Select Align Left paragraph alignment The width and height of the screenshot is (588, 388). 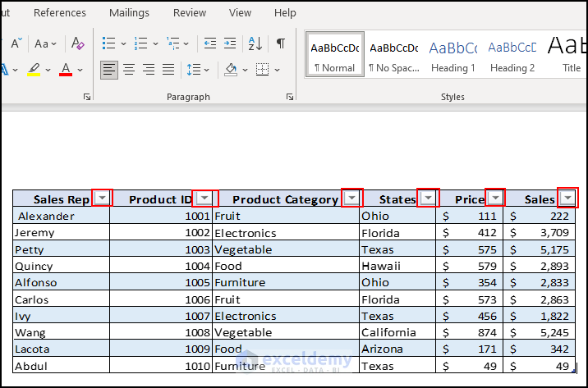tap(109, 70)
